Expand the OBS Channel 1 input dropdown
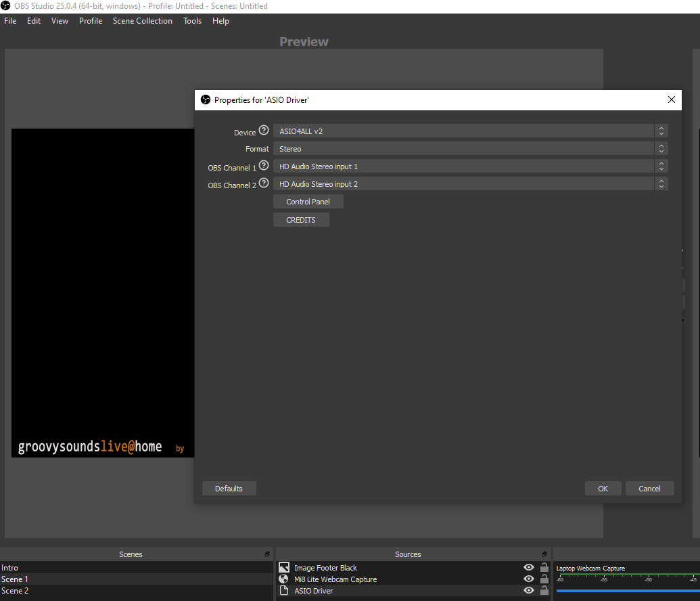Screen dimensions: 700x601 pos(471,166)
